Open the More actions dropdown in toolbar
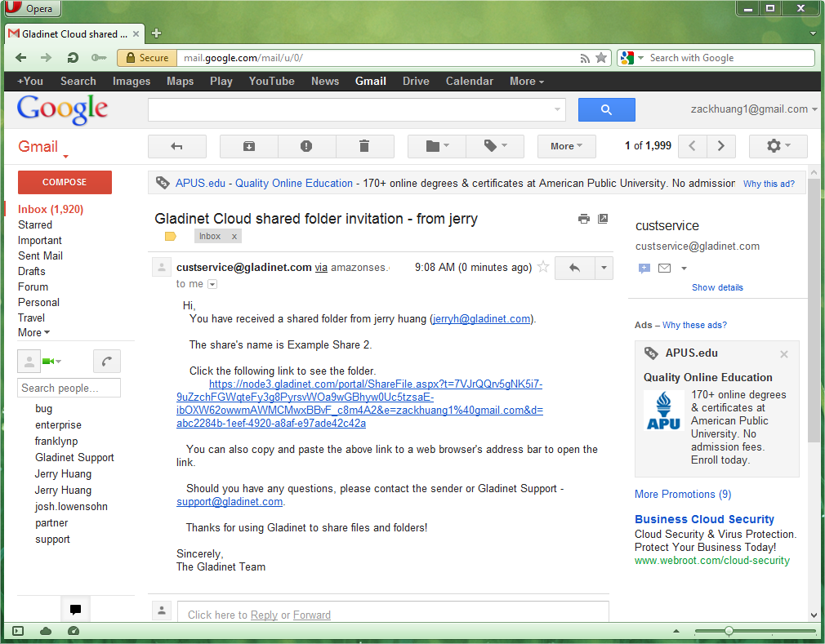This screenshot has width=825, height=644. 566,146
